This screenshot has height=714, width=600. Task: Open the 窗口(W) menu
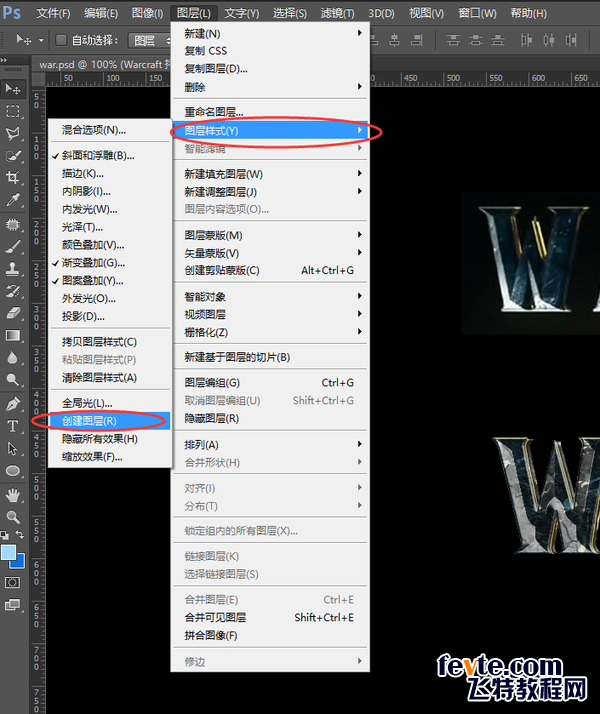pyautogui.click(x=478, y=13)
